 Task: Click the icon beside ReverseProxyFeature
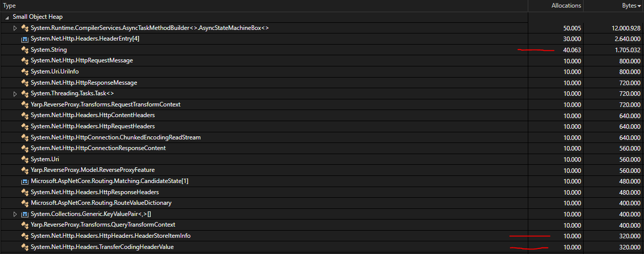point(24,170)
